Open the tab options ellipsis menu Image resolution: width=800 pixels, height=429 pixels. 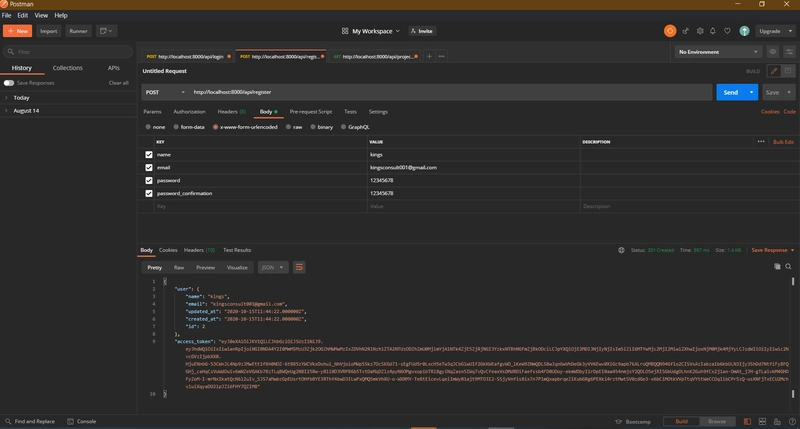[x=441, y=56]
